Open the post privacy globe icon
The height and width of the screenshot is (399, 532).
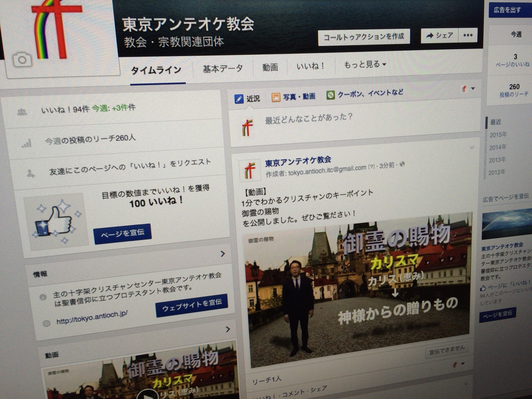402,164
